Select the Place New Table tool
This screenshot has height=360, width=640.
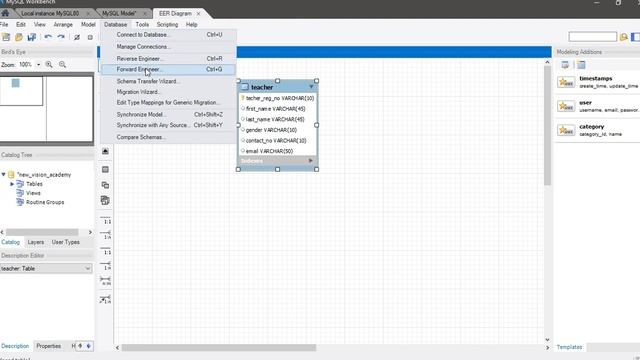105,169
